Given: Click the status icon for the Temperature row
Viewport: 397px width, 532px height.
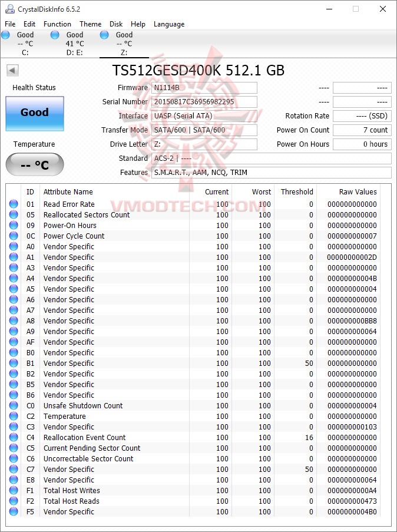Looking at the screenshot, I should coord(14,416).
